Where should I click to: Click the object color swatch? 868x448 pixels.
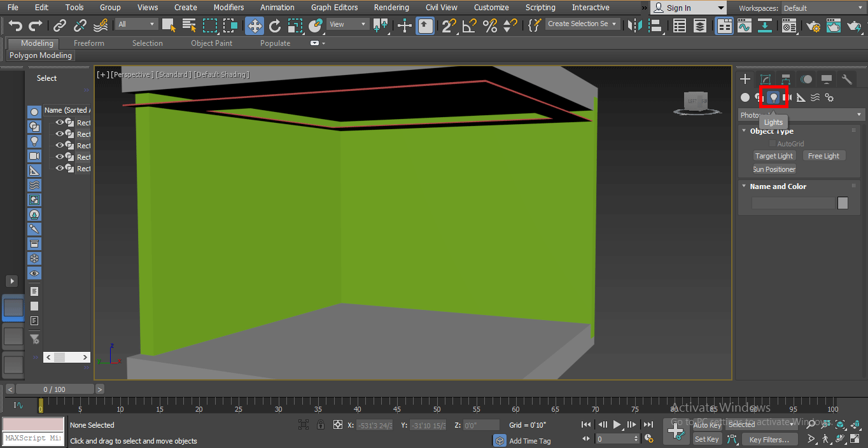(x=843, y=203)
